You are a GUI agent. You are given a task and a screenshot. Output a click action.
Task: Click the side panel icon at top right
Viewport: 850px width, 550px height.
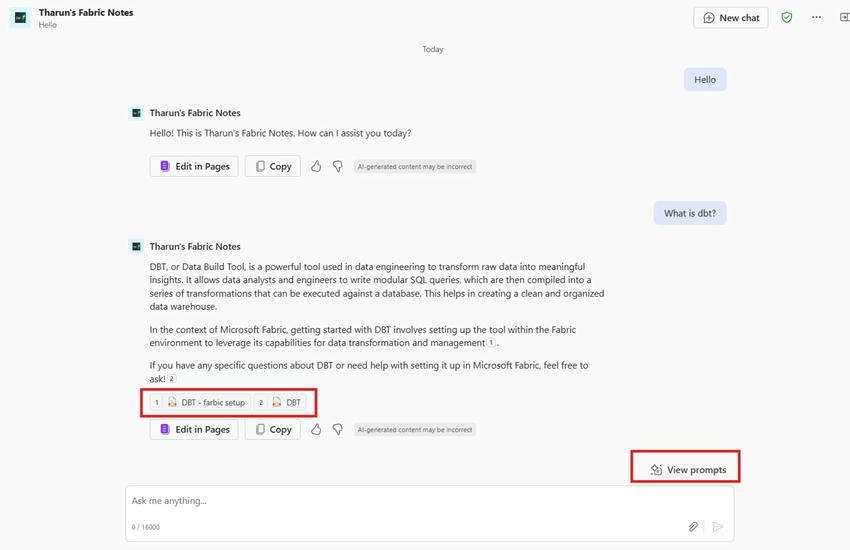844,18
